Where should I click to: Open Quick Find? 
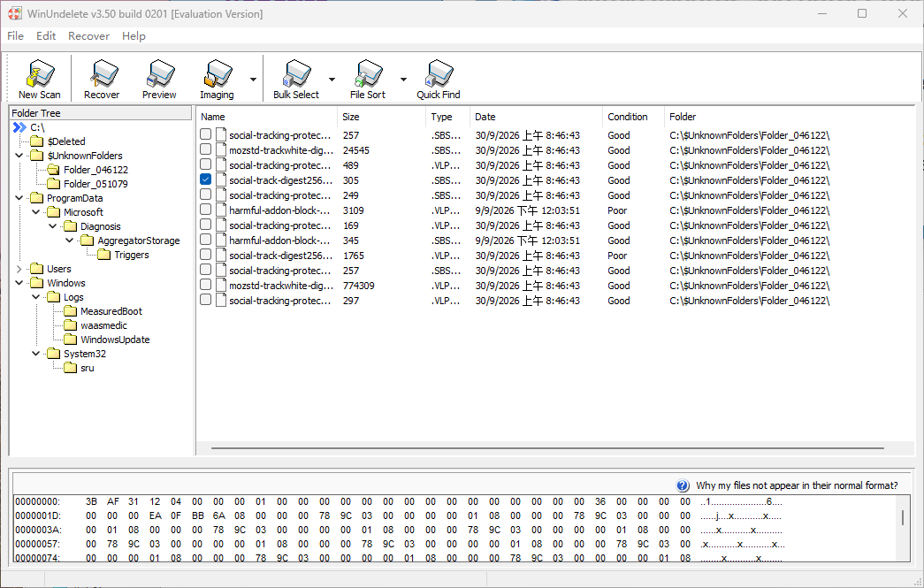tap(439, 79)
